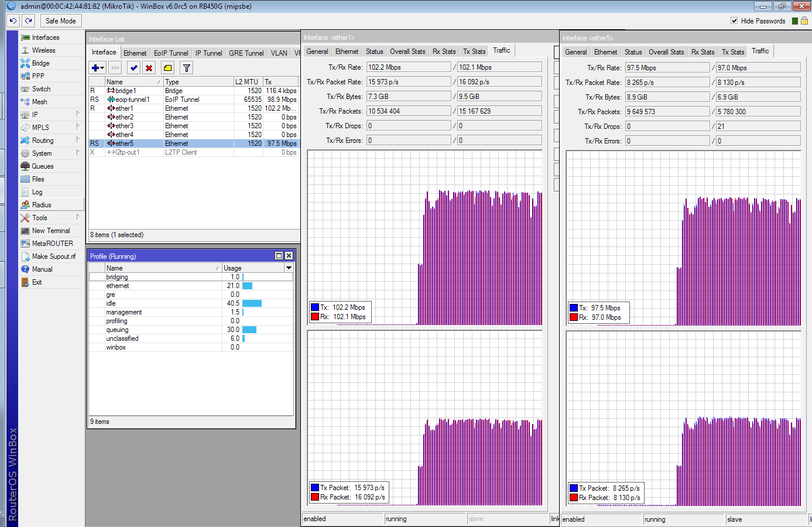
Task: Disable the selected interface with the red X
Action: pyautogui.click(x=149, y=68)
